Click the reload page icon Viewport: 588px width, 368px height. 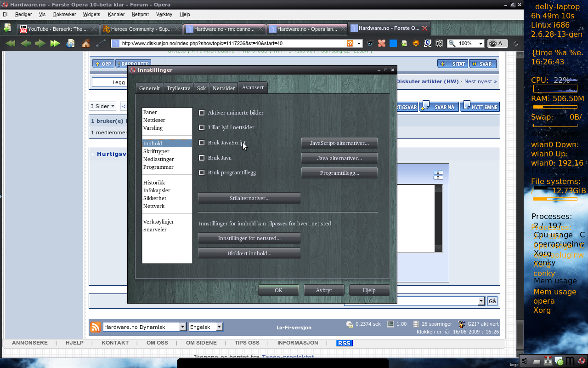pyautogui.click(x=70, y=43)
